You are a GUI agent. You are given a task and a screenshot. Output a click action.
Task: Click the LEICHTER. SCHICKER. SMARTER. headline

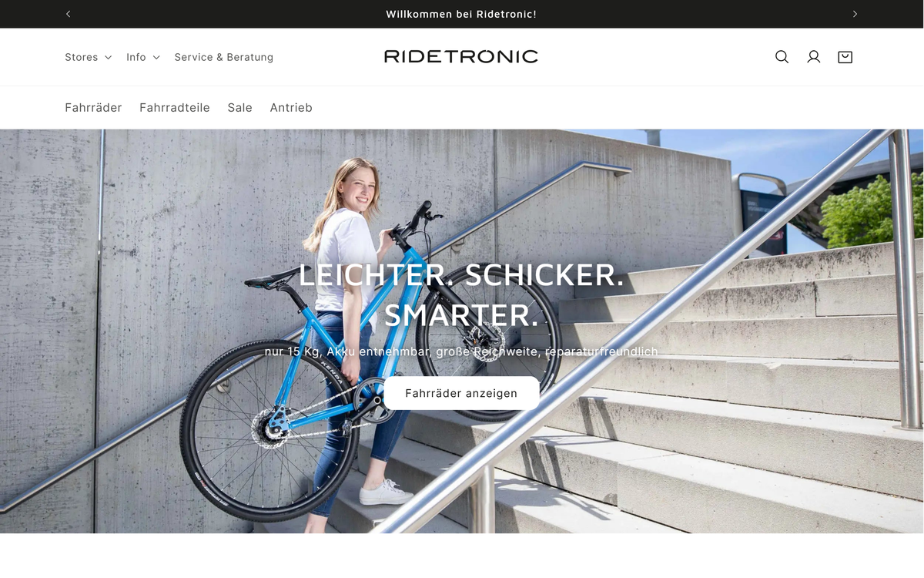pyautogui.click(x=461, y=295)
